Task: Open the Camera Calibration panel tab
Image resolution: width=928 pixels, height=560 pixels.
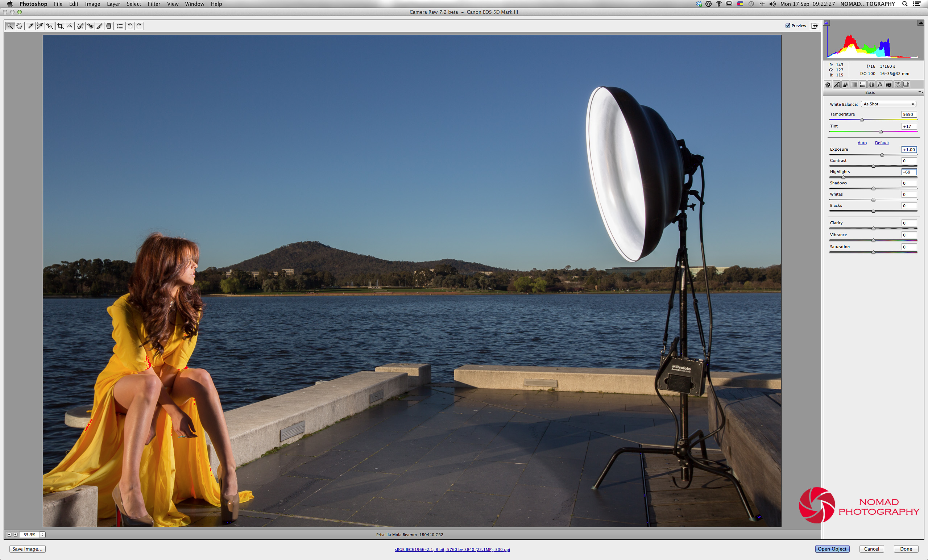Action: click(x=889, y=85)
